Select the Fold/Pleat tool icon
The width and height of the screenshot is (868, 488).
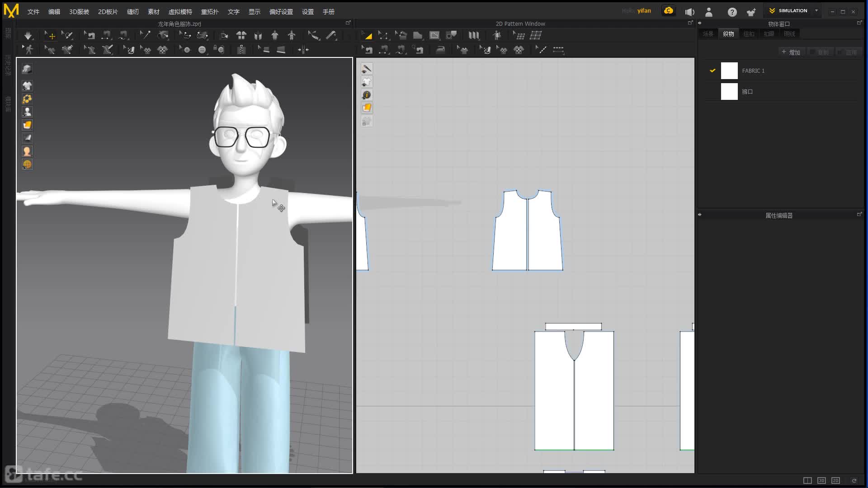pos(473,35)
